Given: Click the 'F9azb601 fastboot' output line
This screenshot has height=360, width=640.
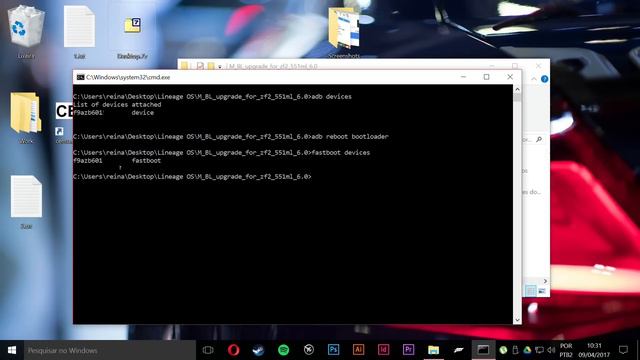Looking at the screenshot, I should point(117,161).
